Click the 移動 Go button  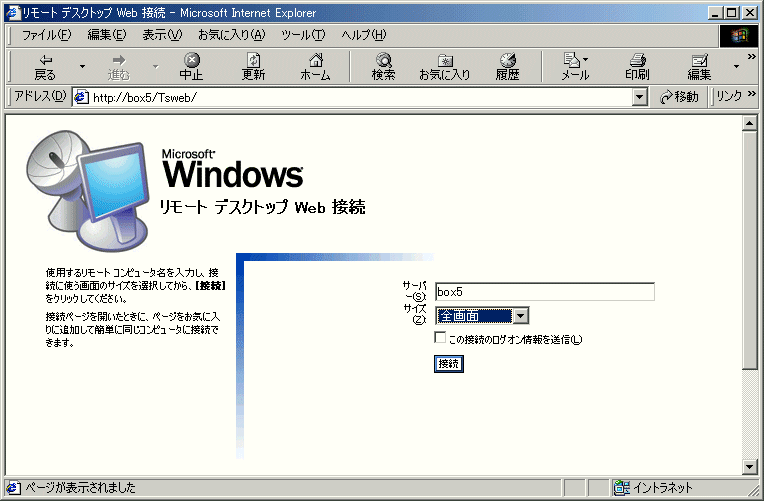pyautogui.click(x=679, y=97)
